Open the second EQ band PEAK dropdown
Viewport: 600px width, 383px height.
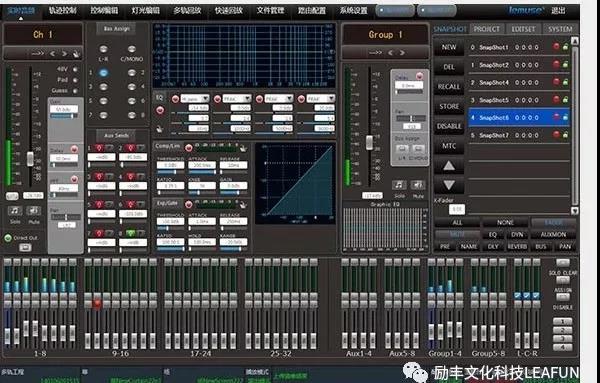(237, 99)
